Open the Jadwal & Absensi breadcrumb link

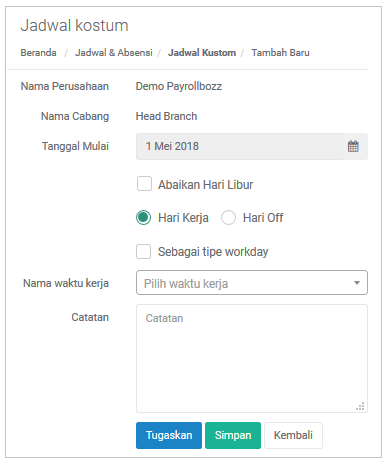click(114, 53)
